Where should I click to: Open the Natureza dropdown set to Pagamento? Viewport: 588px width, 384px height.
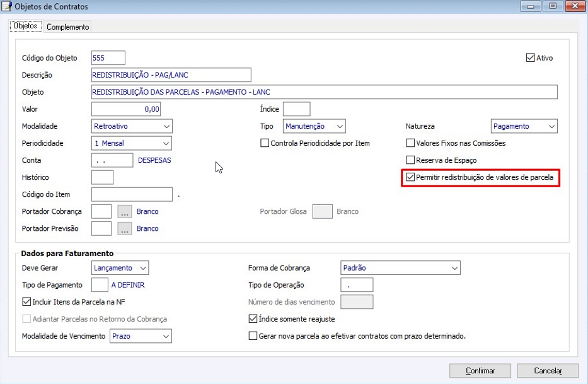pyautogui.click(x=524, y=126)
